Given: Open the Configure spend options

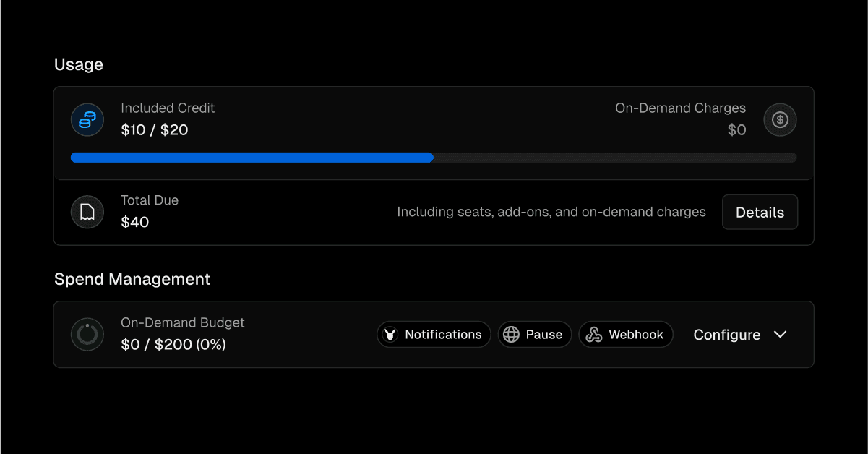Looking at the screenshot, I should pyautogui.click(x=726, y=335).
